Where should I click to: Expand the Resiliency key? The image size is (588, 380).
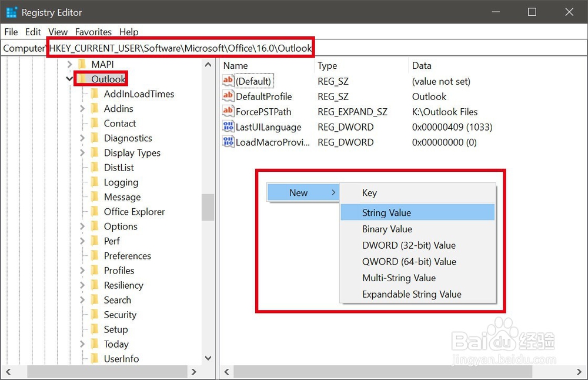(x=82, y=285)
